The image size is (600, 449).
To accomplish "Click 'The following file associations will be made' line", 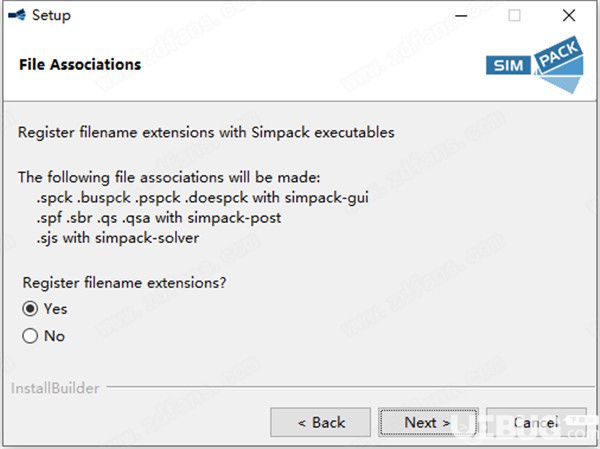I will tap(169, 177).
